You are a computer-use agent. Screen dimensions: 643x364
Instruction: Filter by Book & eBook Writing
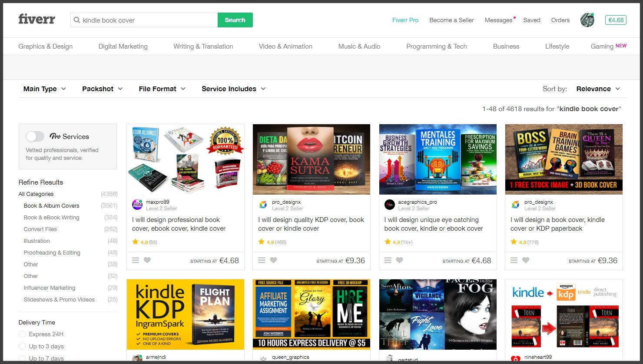[x=52, y=217]
